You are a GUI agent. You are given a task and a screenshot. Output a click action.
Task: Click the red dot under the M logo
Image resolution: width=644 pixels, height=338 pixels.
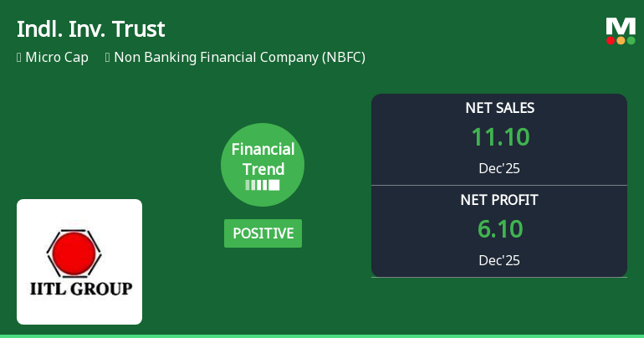611,40
